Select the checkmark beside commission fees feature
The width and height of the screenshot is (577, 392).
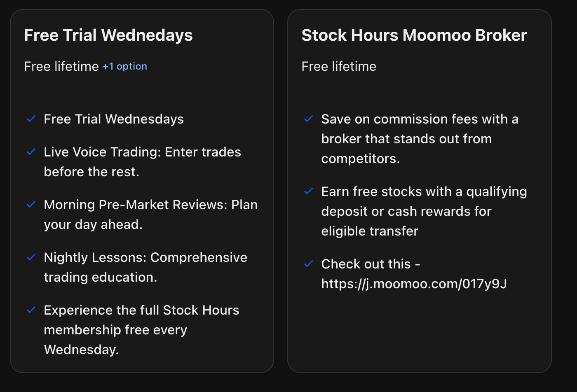pyautogui.click(x=309, y=119)
